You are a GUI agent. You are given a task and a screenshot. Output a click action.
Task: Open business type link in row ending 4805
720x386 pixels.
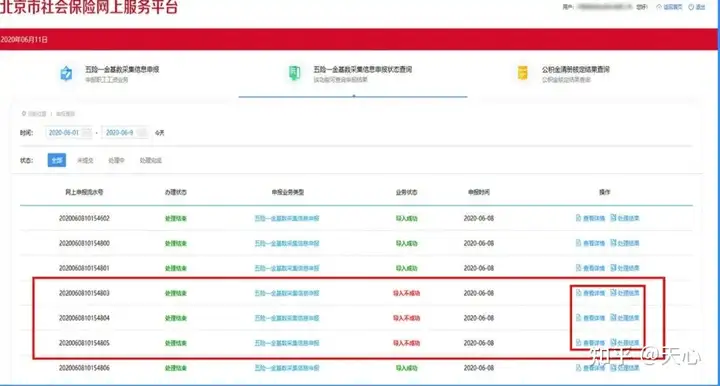[x=287, y=343]
